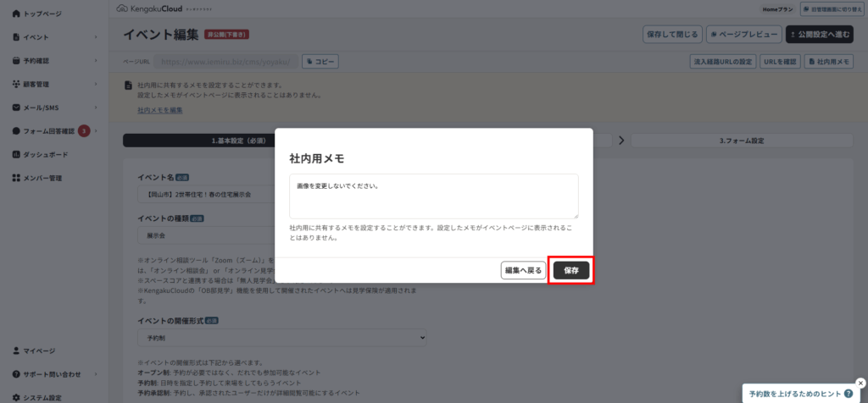The width and height of the screenshot is (868, 403).
Task: Open the 顧客管理 sidebar icon
Action: coord(16,84)
